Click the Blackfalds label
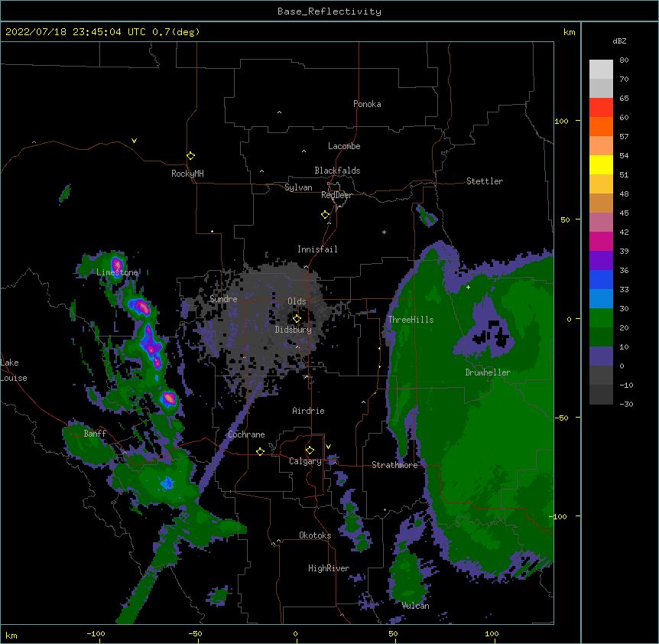 (337, 171)
